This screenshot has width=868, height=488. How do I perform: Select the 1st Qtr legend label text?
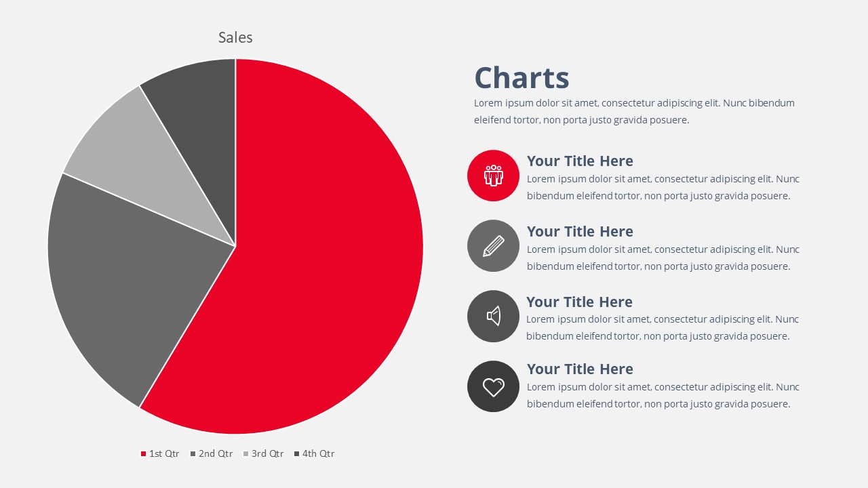[x=164, y=454]
